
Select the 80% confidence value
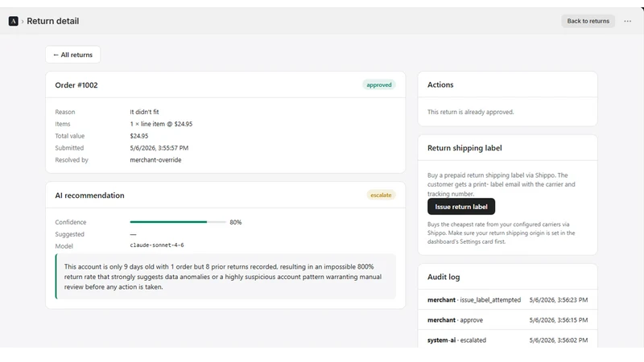pos(235,222)
